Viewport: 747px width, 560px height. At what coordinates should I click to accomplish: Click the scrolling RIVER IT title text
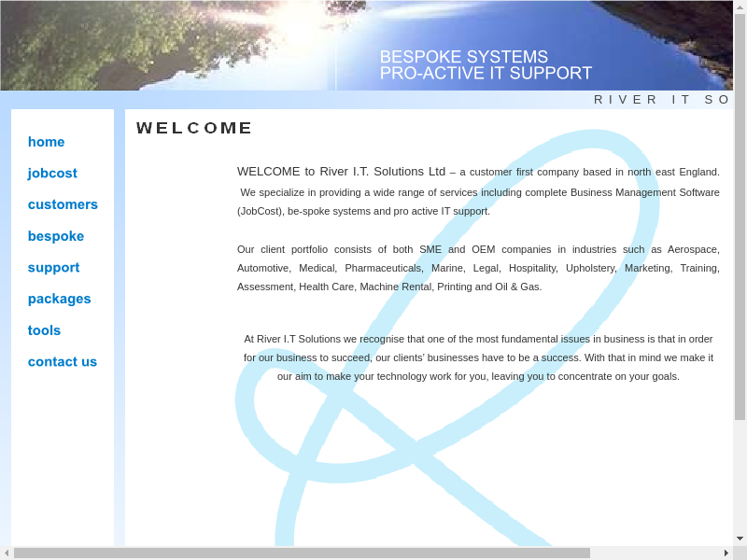tap(661, 100)
